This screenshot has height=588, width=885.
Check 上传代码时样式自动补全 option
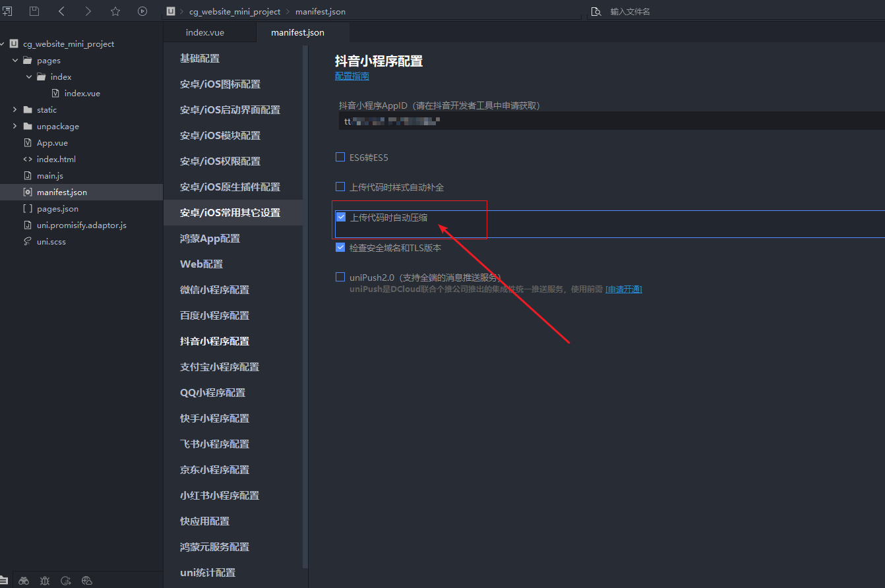pyautogui.click(x=340, y=187)
